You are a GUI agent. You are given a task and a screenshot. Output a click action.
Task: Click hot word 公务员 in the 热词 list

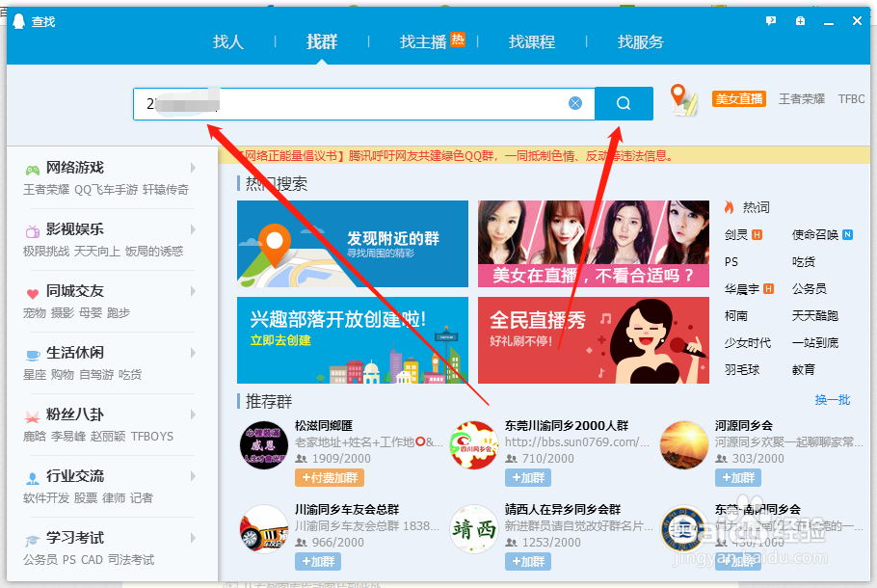(x=810, y=288)
